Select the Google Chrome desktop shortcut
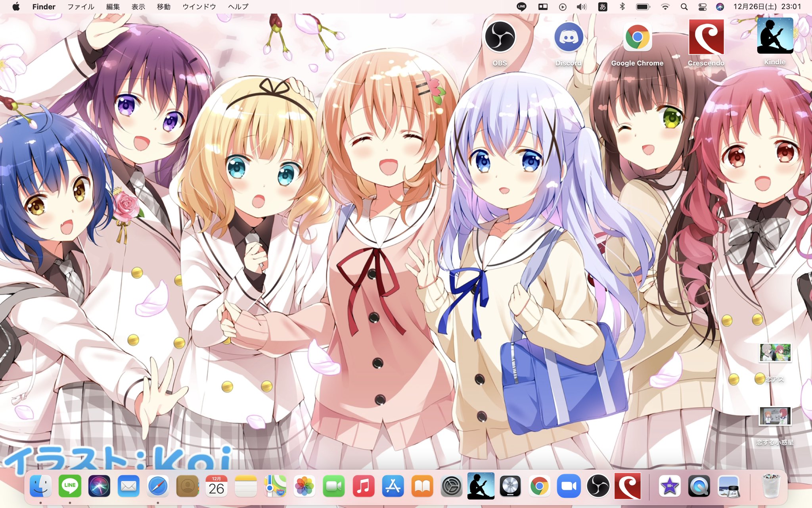 pos(637,37)
